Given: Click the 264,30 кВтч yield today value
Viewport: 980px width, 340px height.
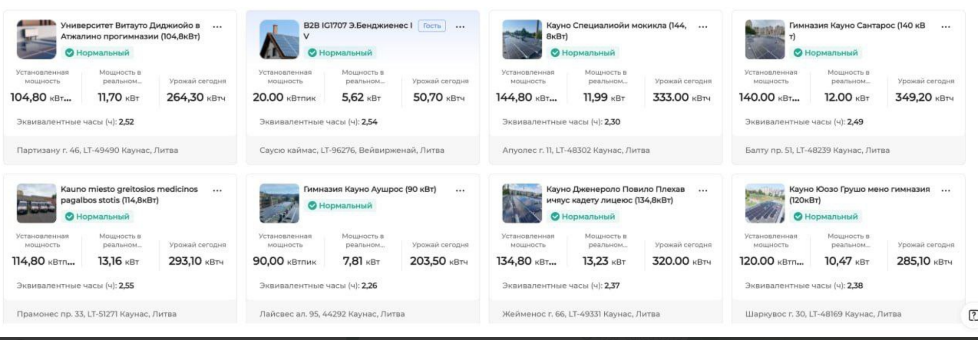Looking at the screenshot, I should point(196,97).
